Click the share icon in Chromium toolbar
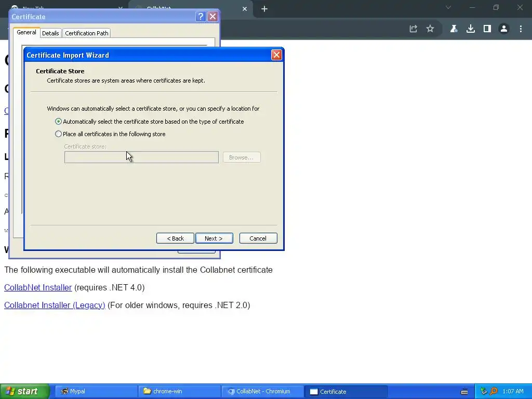 pyautogui.click(x=413, y=29)
